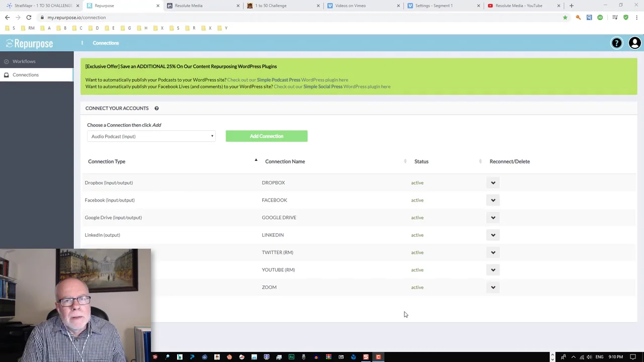The height and width of the screenshot is (362, 644).
Task: Open a new browser tab with plus icon
Action: click(x=571, y=6)
